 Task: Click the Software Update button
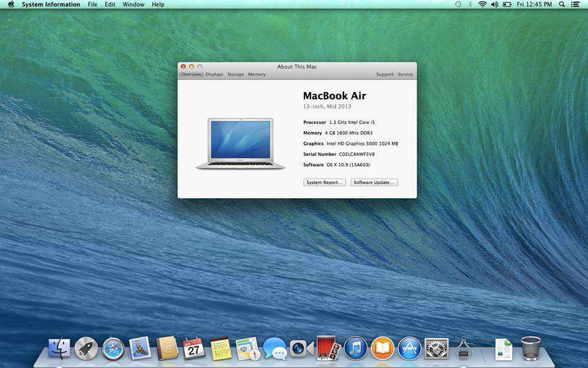pyautogui.click(x=374, y=182)
